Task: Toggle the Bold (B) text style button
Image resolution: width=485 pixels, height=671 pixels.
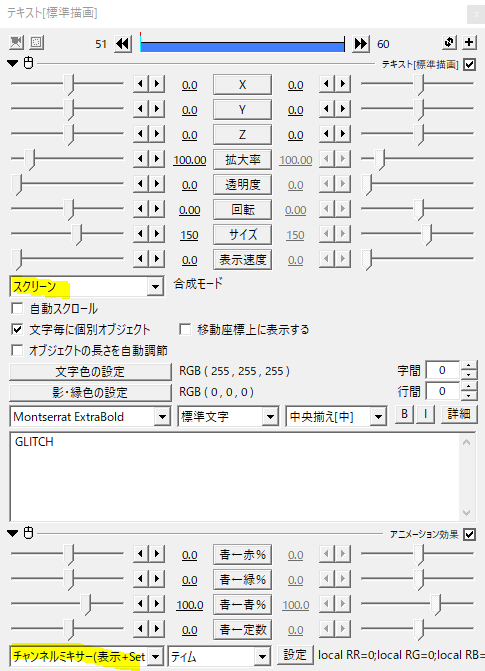Action: 405,414
